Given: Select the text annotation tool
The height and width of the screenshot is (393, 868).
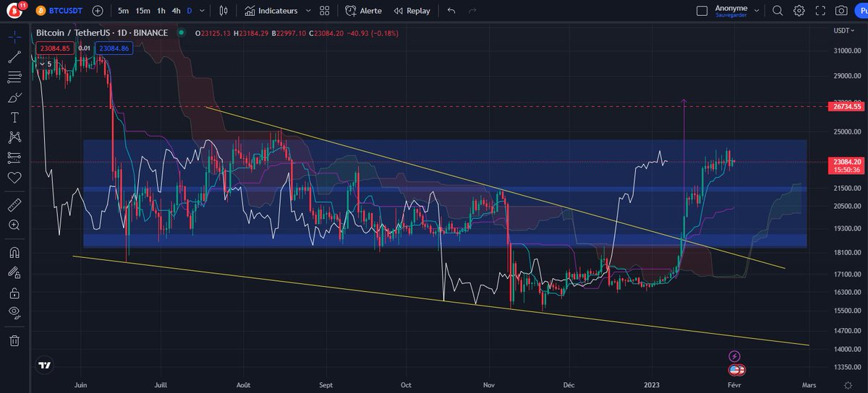Looking at the screenshot, I should 14,117.
